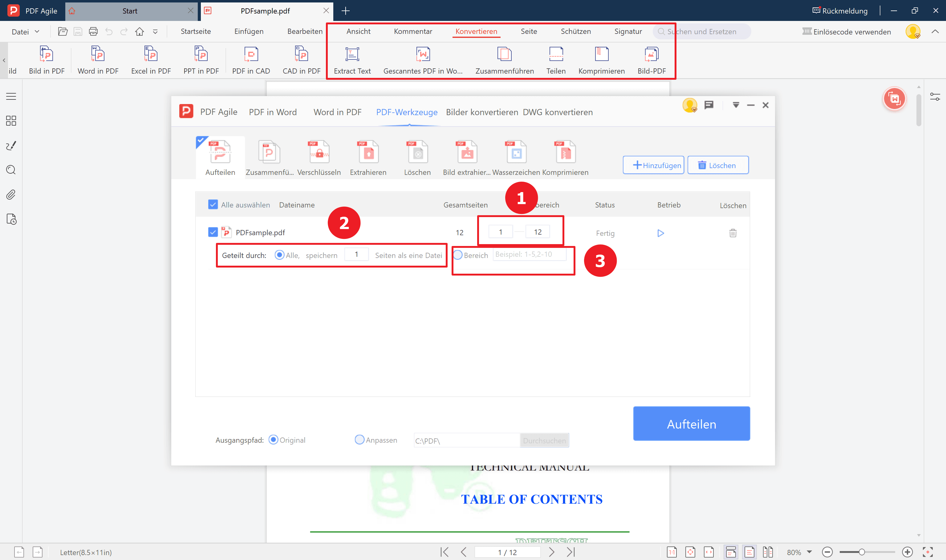Pick the Extrahieren tool in dialog
The width and height of the screenshot is (946, 560).
coord(368,157)
